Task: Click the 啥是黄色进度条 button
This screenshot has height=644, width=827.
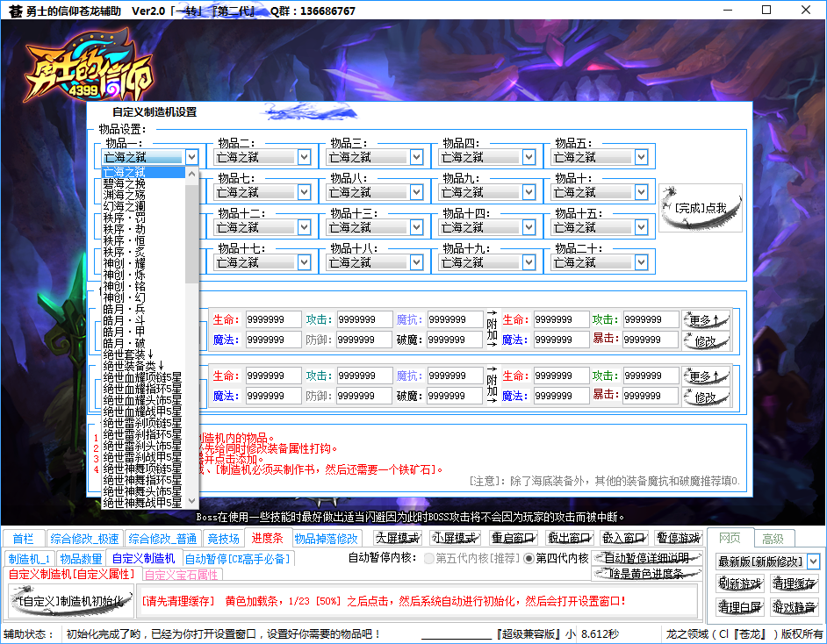Action: pos(647,574)
